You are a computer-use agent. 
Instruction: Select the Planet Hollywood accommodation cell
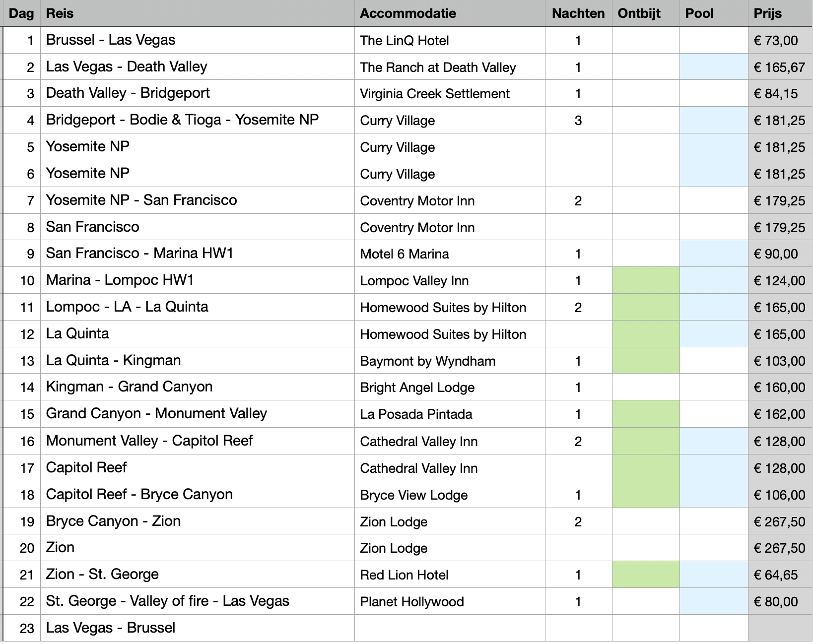tap(412, 602)
